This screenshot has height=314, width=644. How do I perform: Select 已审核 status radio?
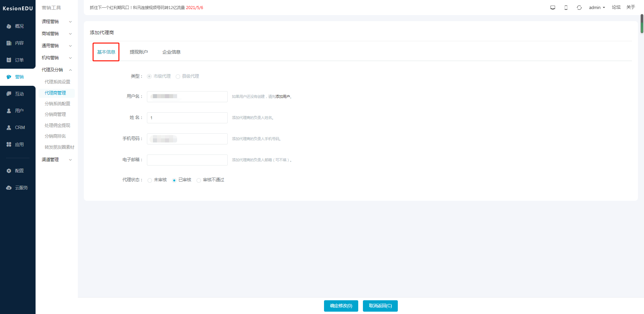coord(174,180)
